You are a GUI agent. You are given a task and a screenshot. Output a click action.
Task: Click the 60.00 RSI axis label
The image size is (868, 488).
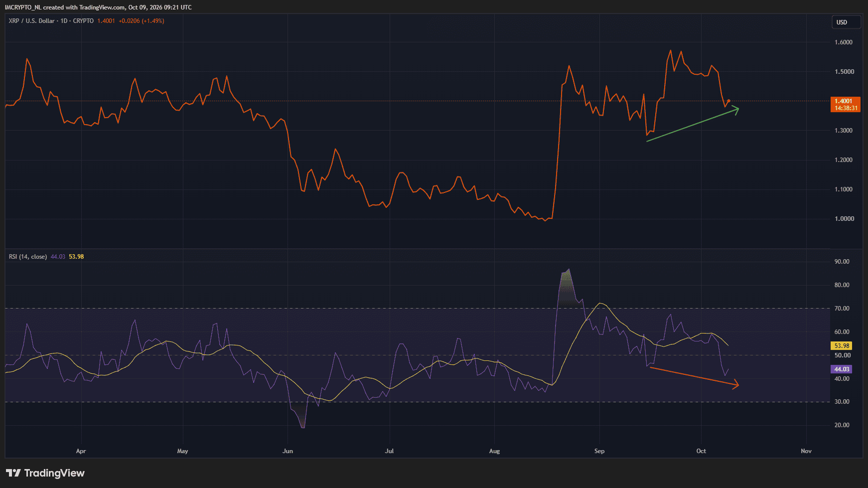pyautogui.click(x=842, y=332)
